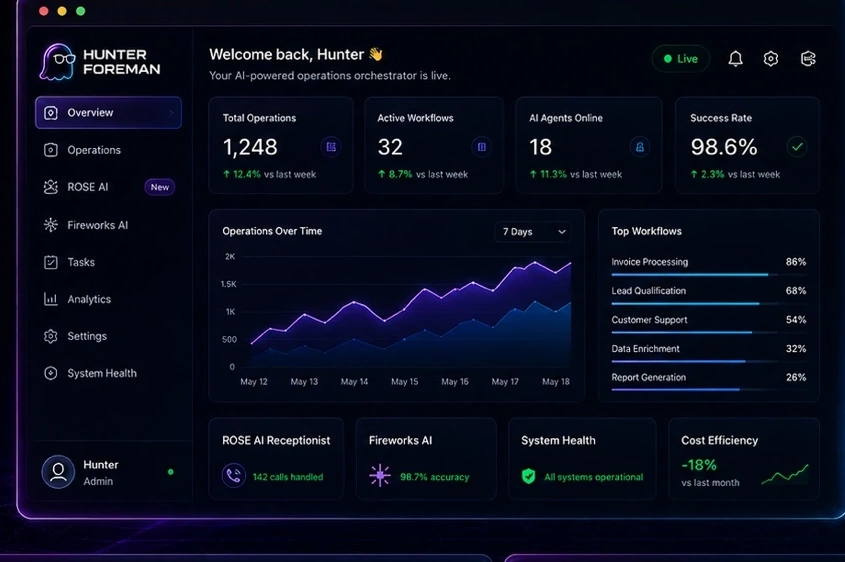Click the Cost Efficiency trend sparkline
Viewport: 845px width, 562px height.
785,475
